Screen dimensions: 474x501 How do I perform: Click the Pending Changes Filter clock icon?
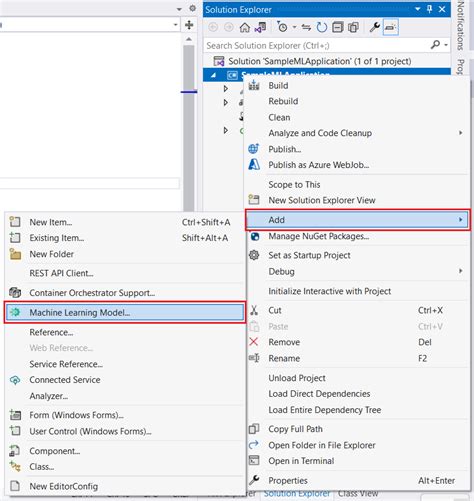pos(282,27)
